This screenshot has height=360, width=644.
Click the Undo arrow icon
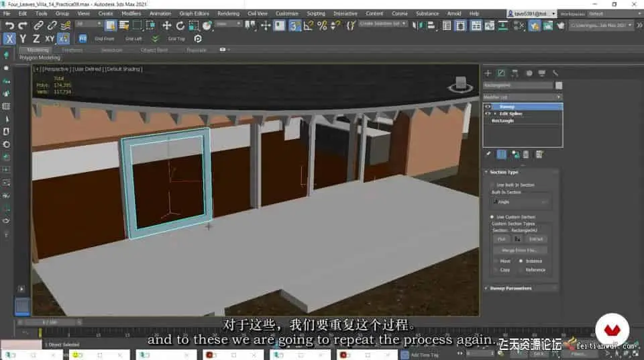pyautogui.click(x=9, y=26)
